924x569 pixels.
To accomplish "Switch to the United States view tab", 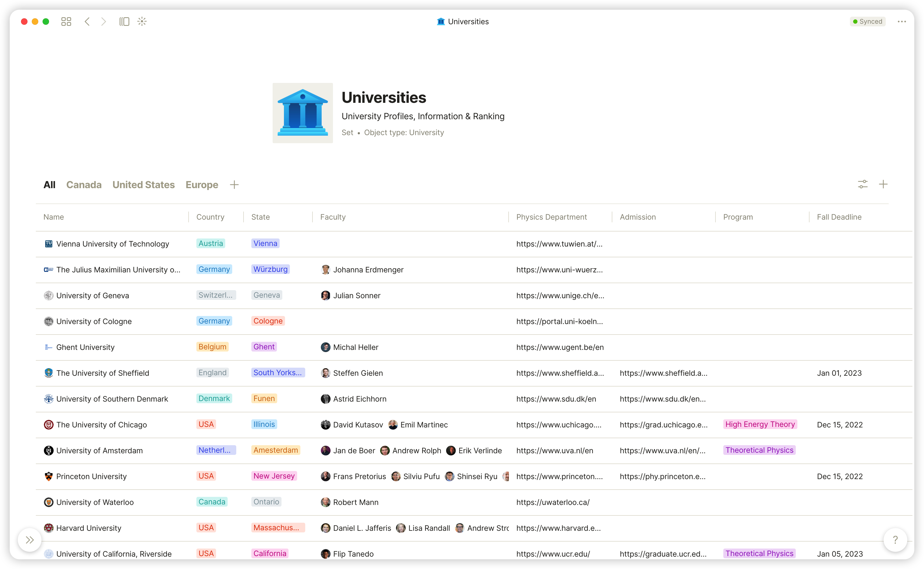I will (144, 185).
